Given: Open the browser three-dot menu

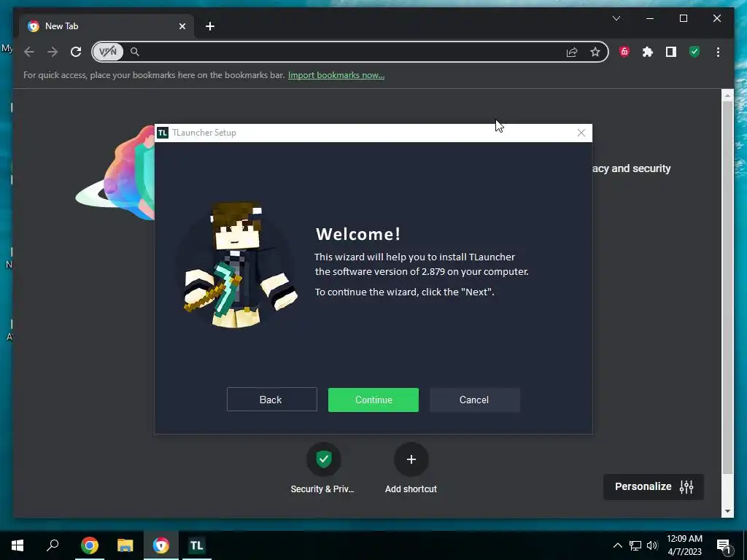Looking at the screenshot, I should pyautogui.click(x=718, y=52).
